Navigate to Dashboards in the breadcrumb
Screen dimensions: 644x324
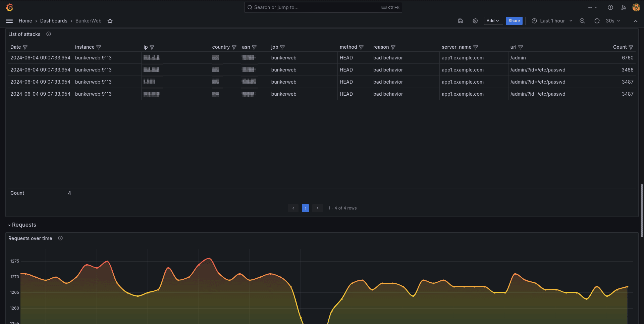pos(54,21)
